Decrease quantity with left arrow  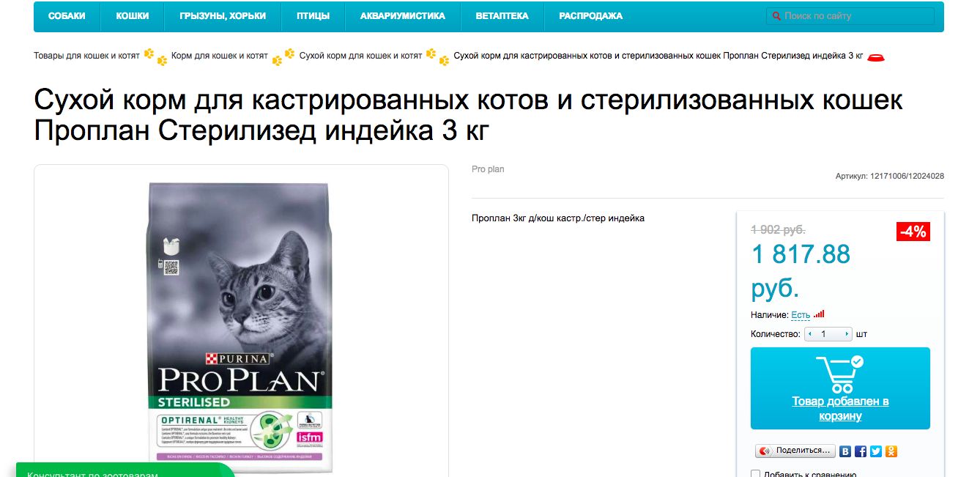(809, 334)
